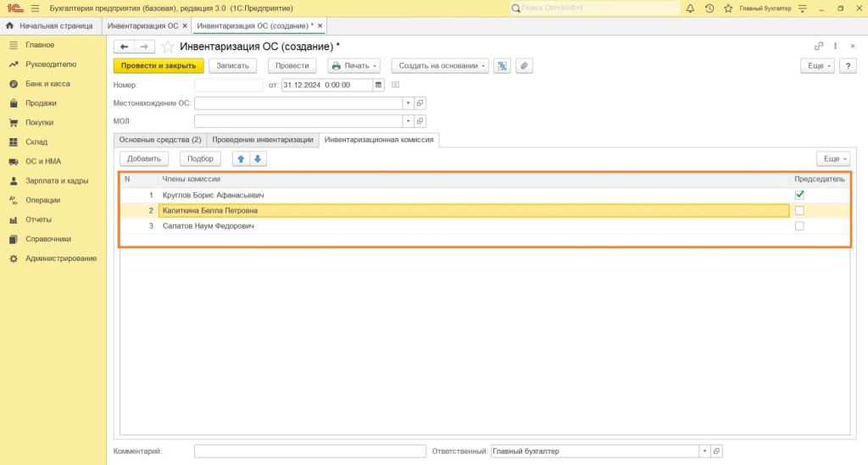Click the back navigation arrow
The width and height of the screenshot is (868, 465).
[125, 47]
